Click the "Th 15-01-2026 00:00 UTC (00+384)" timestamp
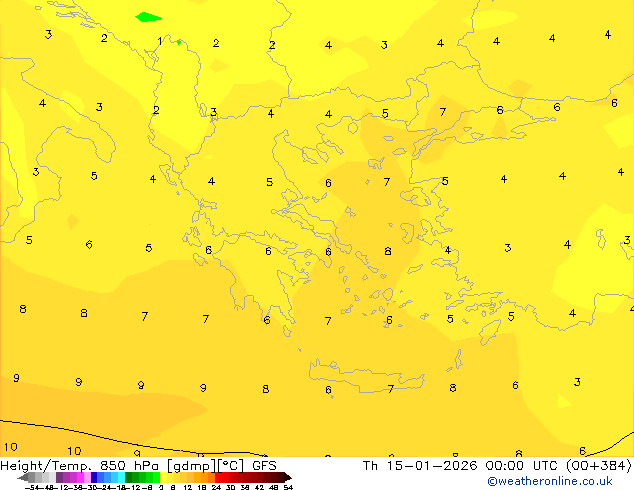634x490 pixels. tap(497, 465)
